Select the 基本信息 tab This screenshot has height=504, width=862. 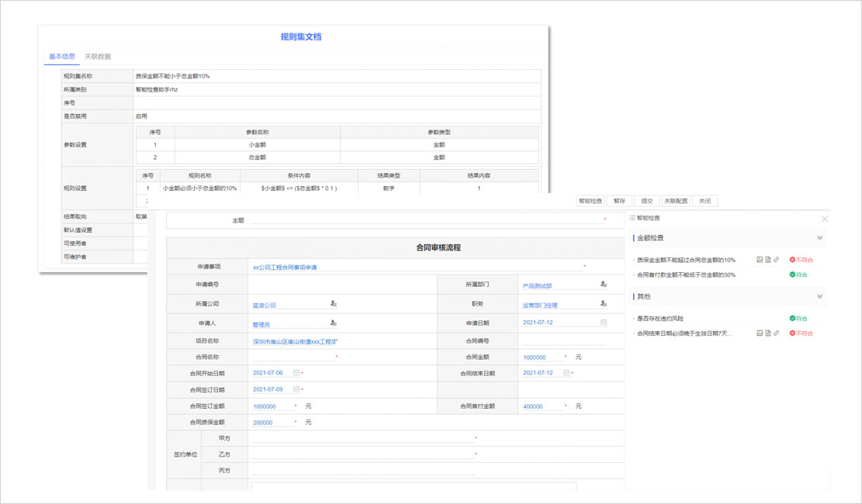pyautogui.click(x=62, y=57)
